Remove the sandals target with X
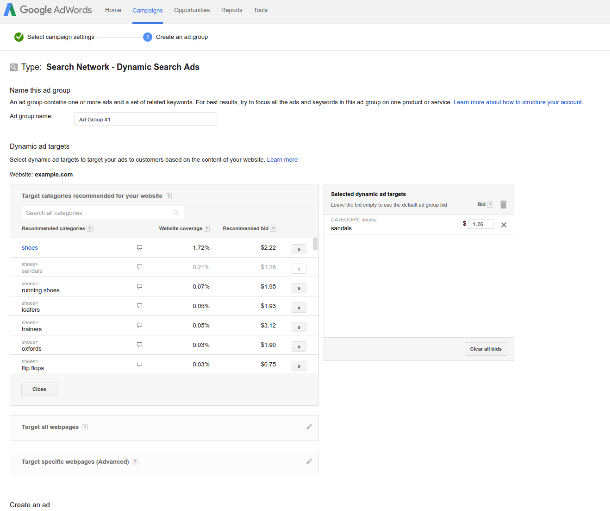This screenshot has height=511, width=610. point(503,224)
